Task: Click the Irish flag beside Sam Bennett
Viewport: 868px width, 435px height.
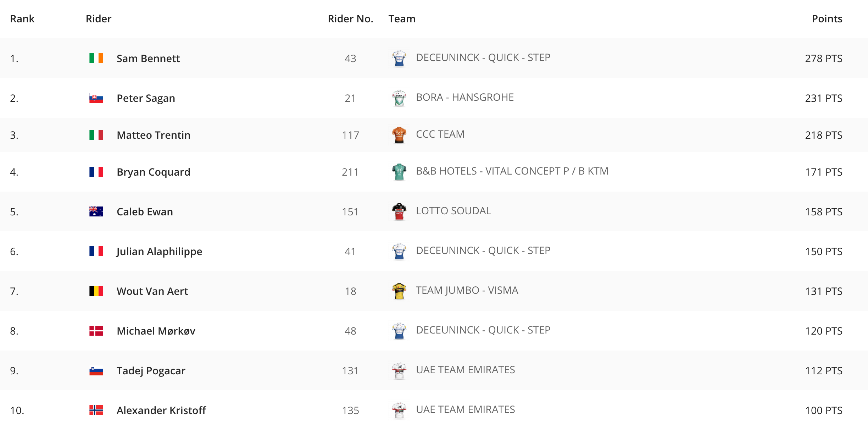Action: 96,58
